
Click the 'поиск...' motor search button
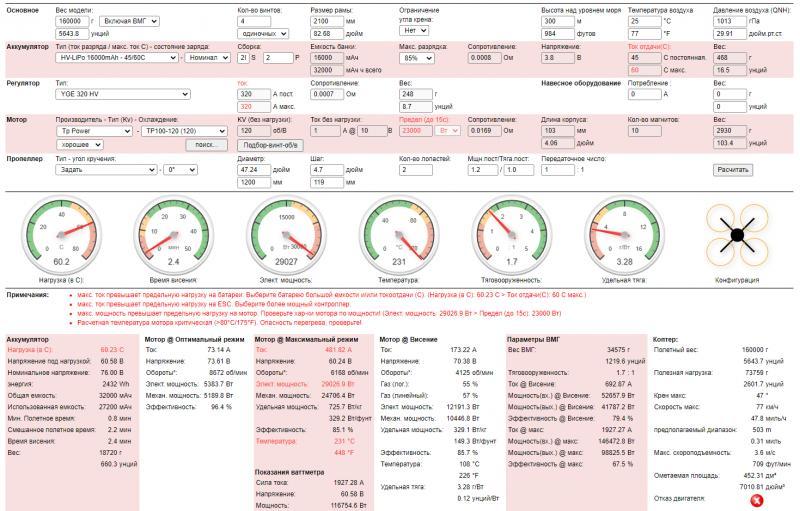(x=207, y=145)
